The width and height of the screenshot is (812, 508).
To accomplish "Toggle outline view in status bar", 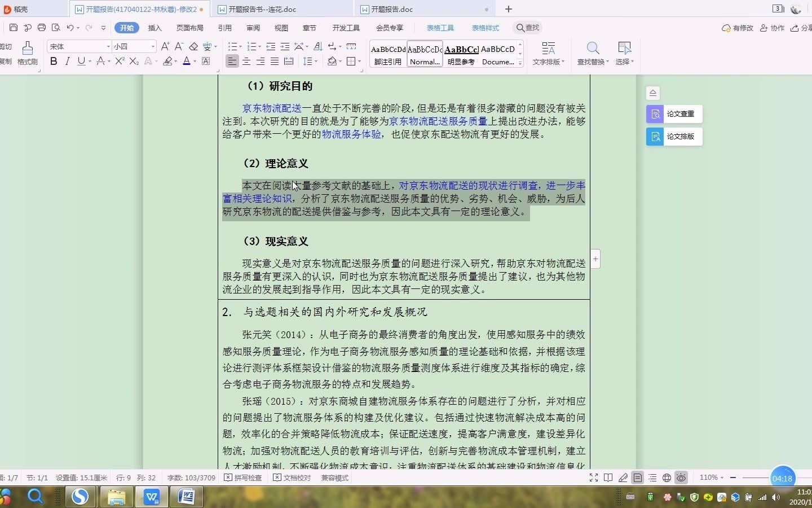I will coord(652,478).
